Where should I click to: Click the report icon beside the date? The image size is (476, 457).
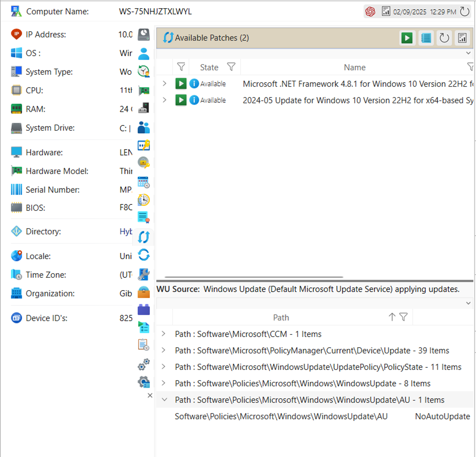point(386,11)
